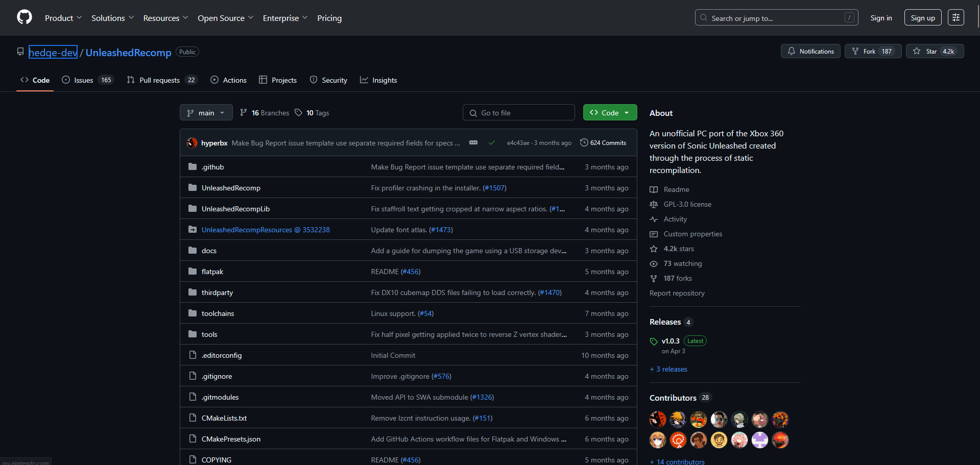The height and width of the screenshot is (465, 980).
Task: Click the COPYING file icon
Action: [x=193, y=459]
